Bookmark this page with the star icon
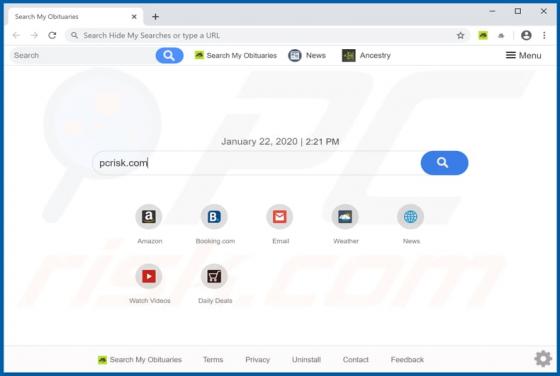The image size is (560, 376). pyautogui.click(x=460, y=35)
